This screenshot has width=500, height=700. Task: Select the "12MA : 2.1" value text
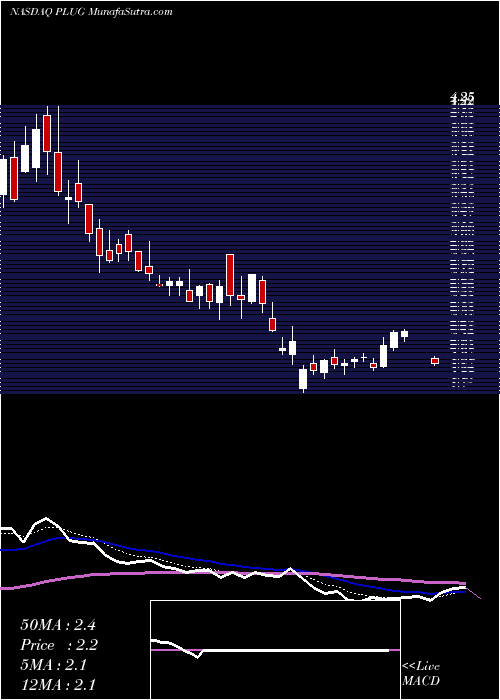point(58,684)
